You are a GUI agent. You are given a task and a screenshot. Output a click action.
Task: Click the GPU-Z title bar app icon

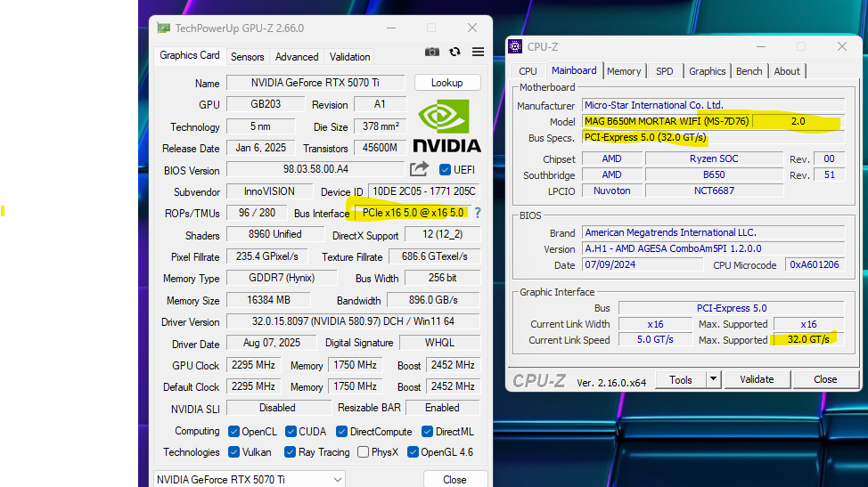tap(163, 28)
